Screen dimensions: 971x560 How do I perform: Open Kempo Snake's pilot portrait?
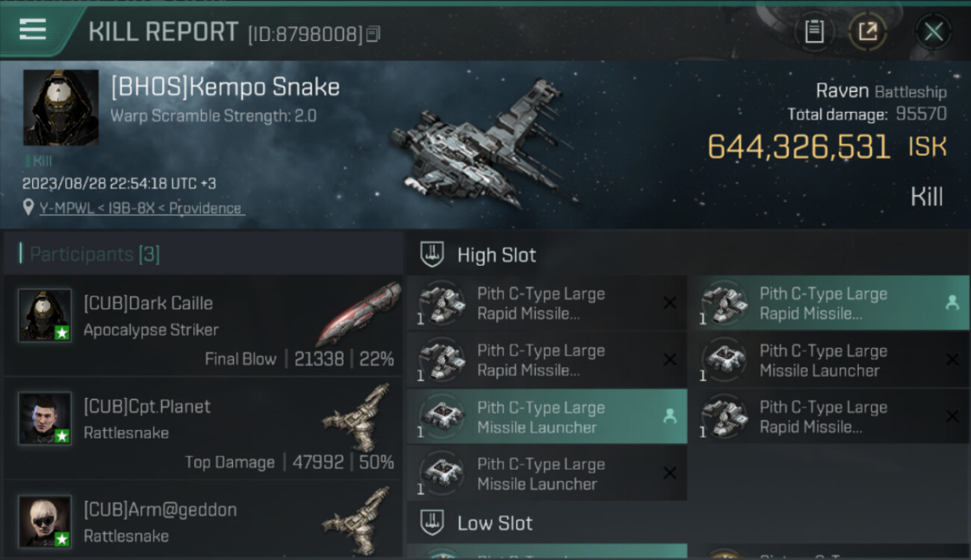[x=61, y=108]
